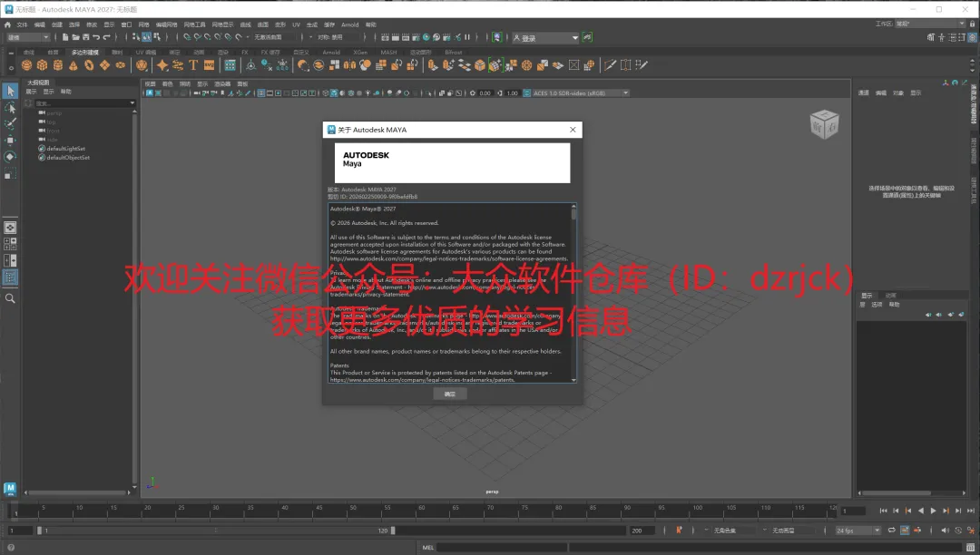Viewport: 980px width, 555px height.
Task: Click the Type text tool shelf icon
Action: tap(193, 65)
